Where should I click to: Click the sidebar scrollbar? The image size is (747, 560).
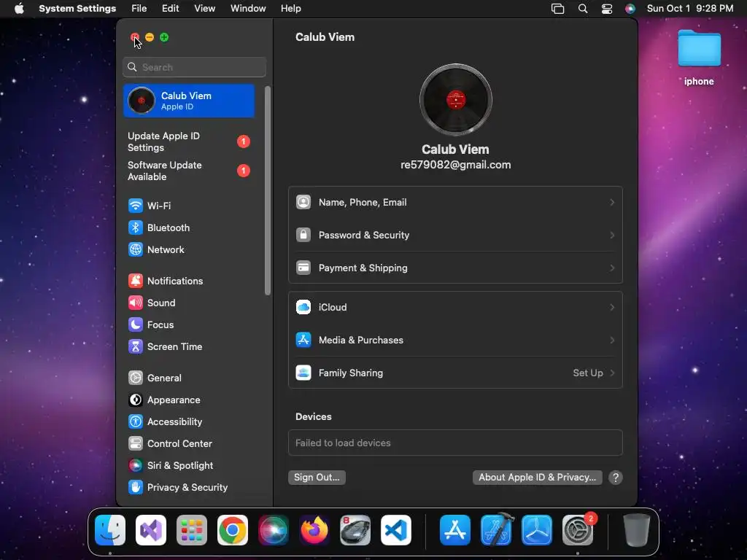point(268,190)
